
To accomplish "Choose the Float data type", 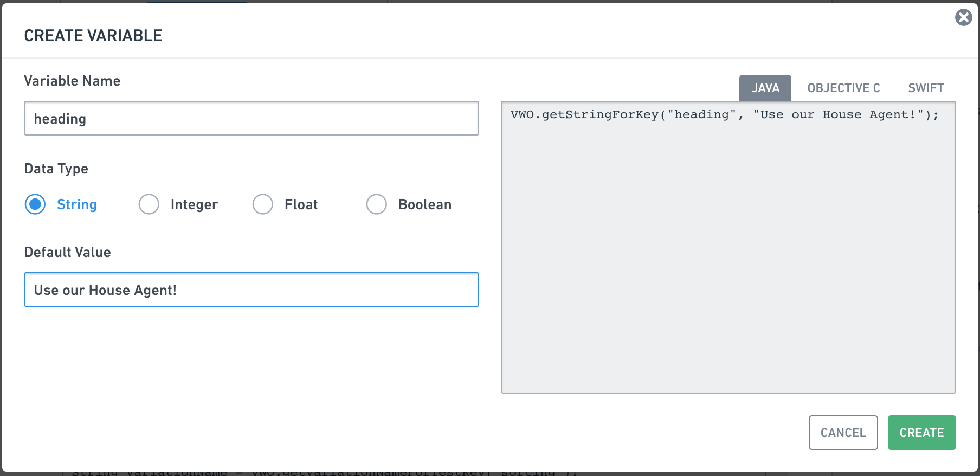I will pos(263,204).
